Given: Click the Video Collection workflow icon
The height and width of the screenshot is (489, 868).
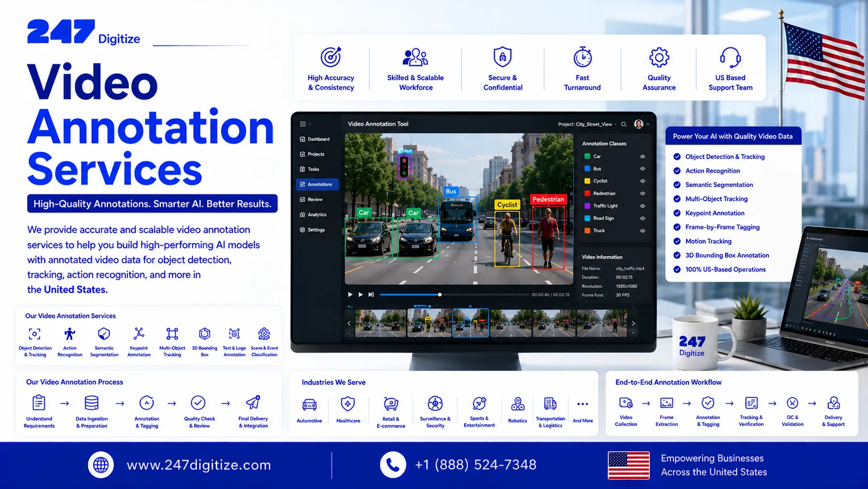Looking at the screenshot, I should 626,403.
